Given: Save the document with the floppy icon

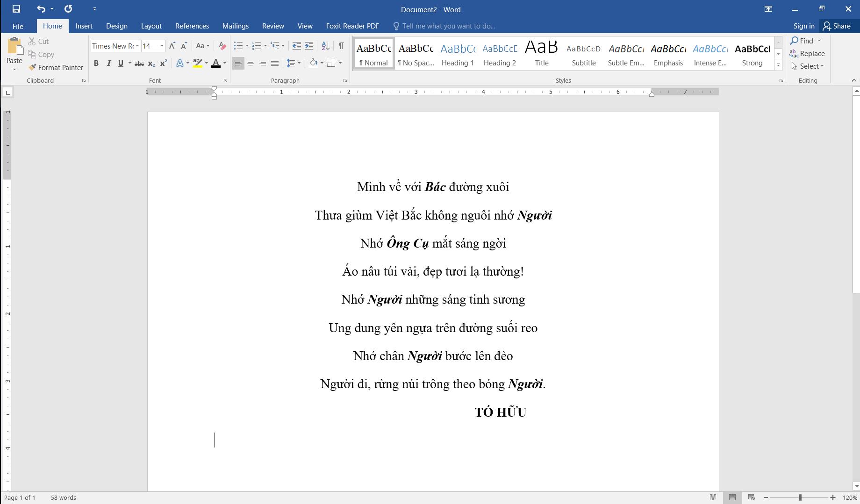Looking at the screenshot, I should 16,9.
